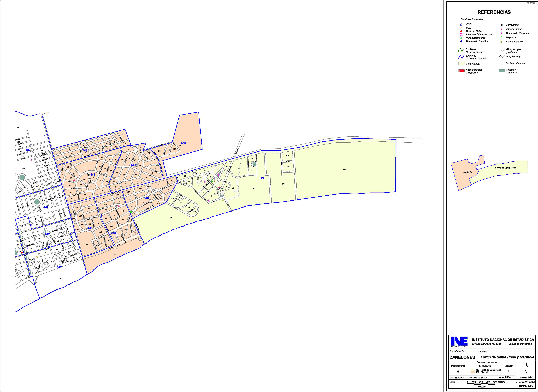Select the red Serv. de Salud cross in legend
The width and height of the screenshot is (538, 392).
click(461, 31)
